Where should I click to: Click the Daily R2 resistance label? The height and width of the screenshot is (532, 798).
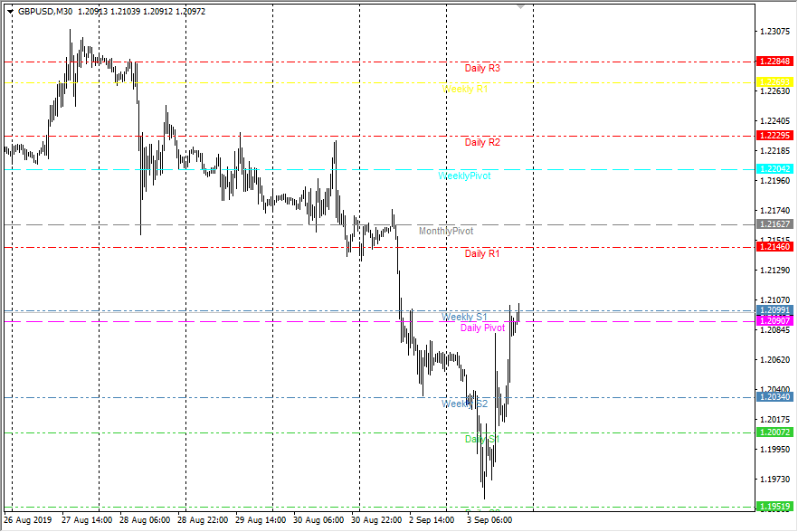(482, 142)
